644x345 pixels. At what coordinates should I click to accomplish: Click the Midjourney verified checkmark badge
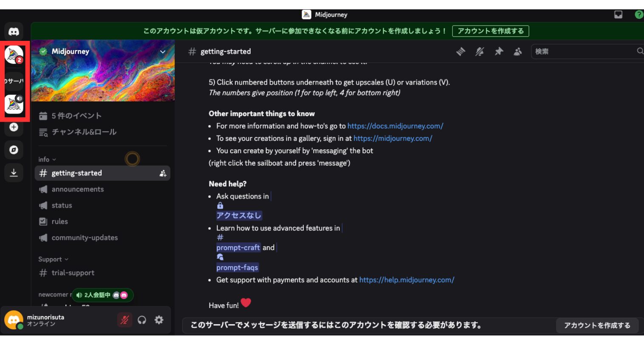(x=43, y=51)
